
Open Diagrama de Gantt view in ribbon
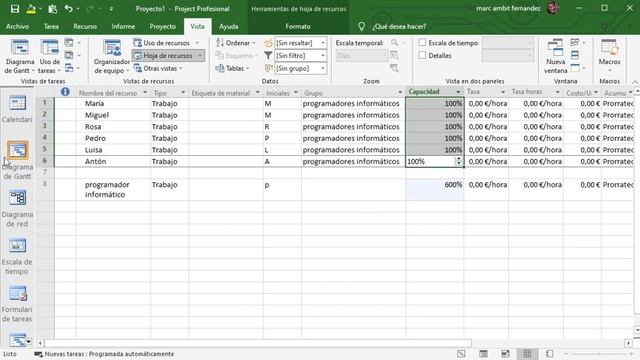pos(19,57)
